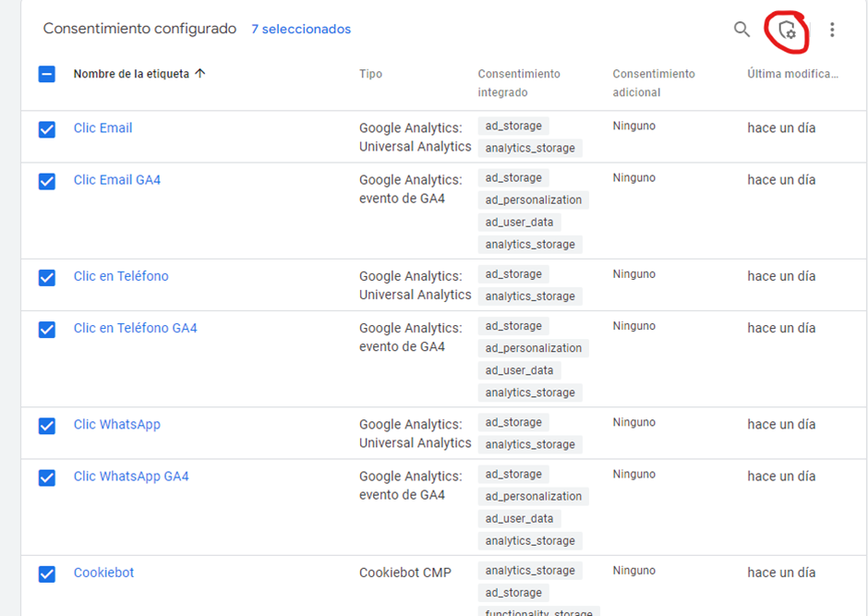This screenshot has height=616, width=868.
Task: Click ad_storage chip in Cookiebot row
Action: (513, 593)
